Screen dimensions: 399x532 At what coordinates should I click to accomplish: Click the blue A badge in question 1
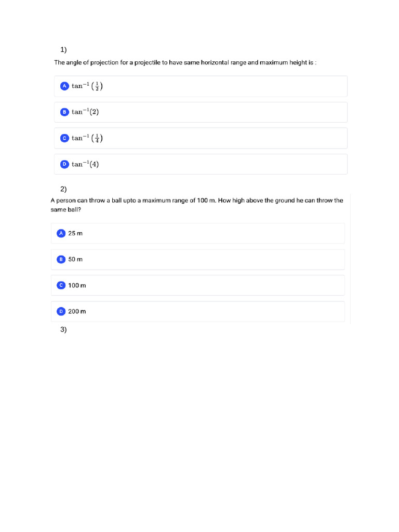pyautogui.click(x=64, y=86)
